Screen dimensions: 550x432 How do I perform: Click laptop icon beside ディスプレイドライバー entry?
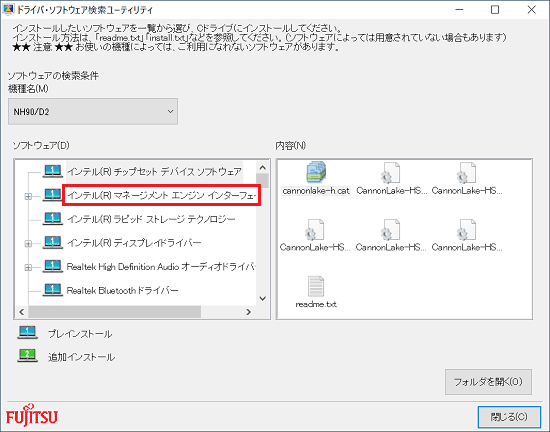point(53,243)
